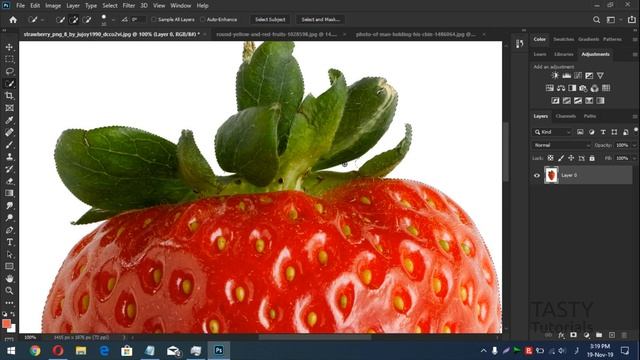Toggle lock all padlock icon
The width and height of the screenshot is (640, 360).
point(592,158)
